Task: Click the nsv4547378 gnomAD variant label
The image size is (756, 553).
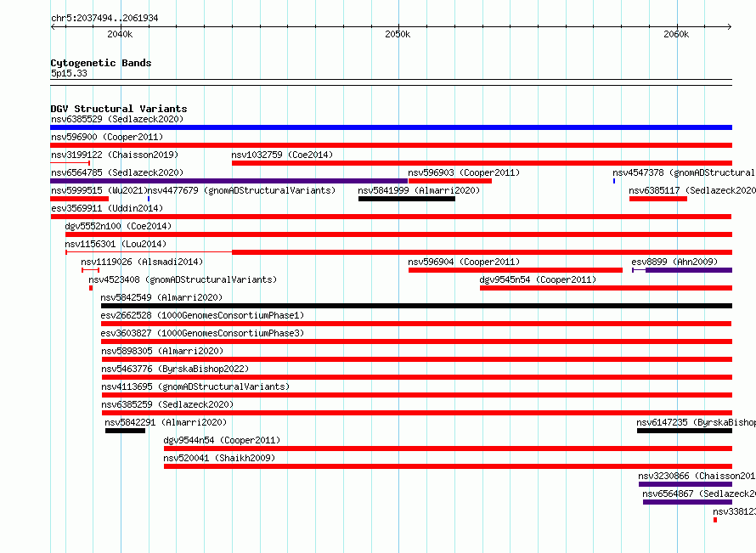Action: [684, 172]
